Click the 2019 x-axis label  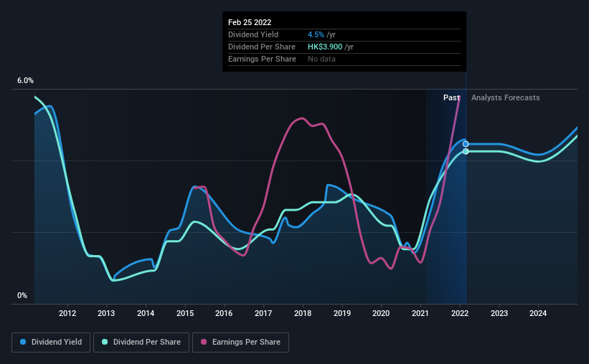342,313
